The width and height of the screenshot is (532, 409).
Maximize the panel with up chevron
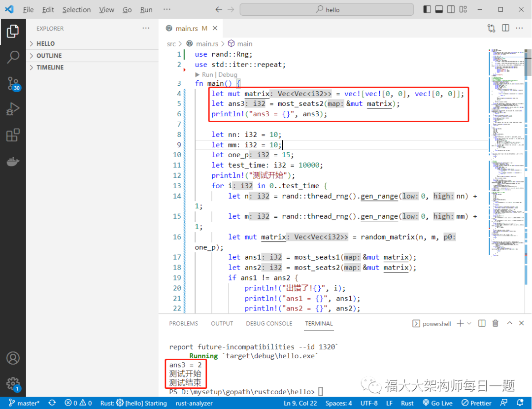(x=510, y=323)
